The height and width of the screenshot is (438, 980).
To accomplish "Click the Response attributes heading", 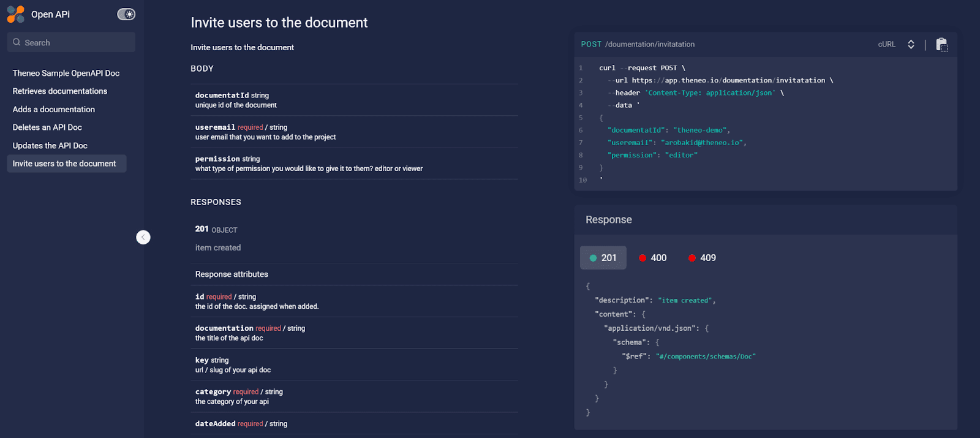I will [232, 274].
